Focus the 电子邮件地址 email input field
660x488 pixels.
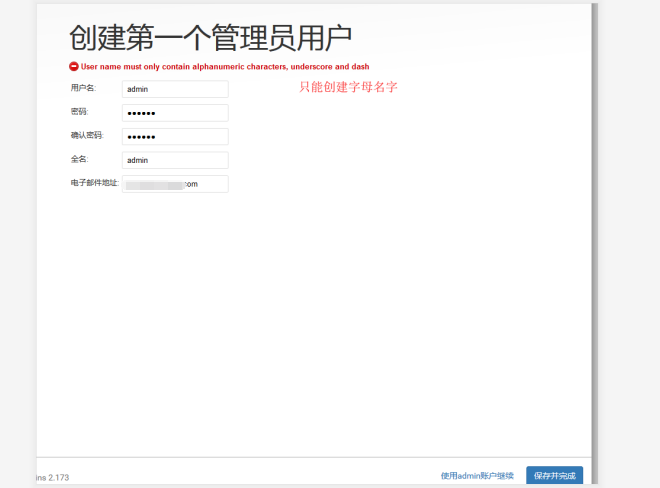(175, 184)
